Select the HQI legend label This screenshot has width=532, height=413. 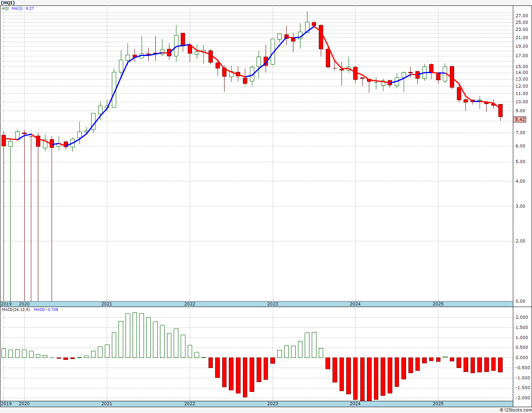point(5,8)
